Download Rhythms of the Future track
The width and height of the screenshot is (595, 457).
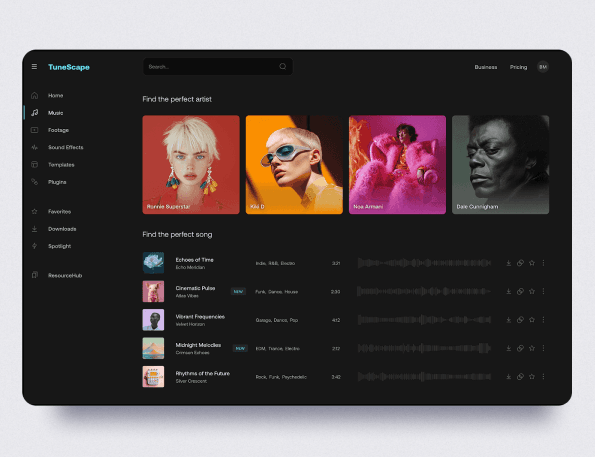(508, 377)
